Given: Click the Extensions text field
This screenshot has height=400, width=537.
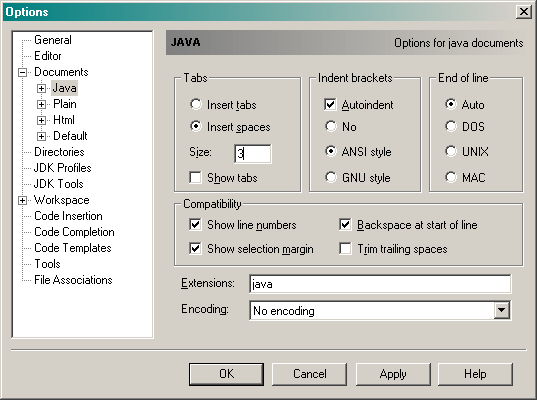Looking at the screenshot, I should pos(380,284).
